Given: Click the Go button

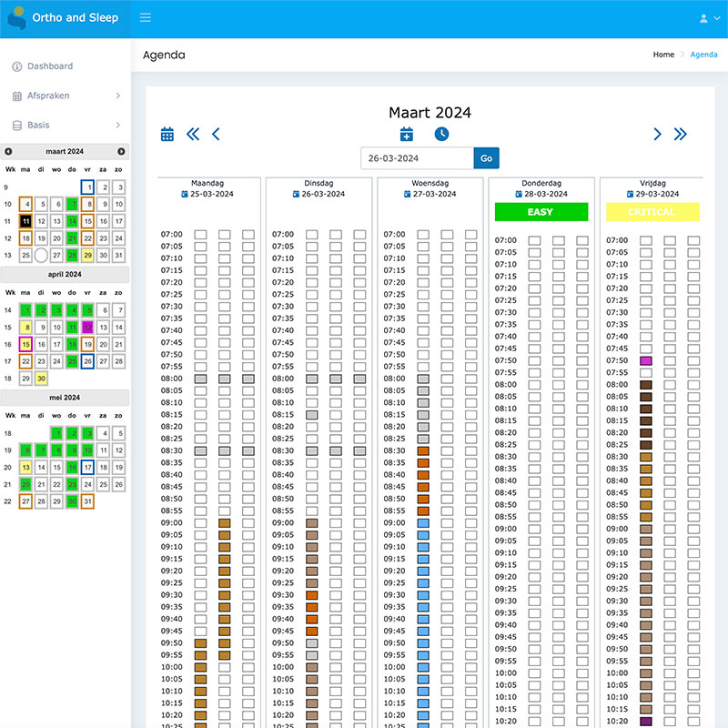Looking at the screenshot, I should 486,158.
